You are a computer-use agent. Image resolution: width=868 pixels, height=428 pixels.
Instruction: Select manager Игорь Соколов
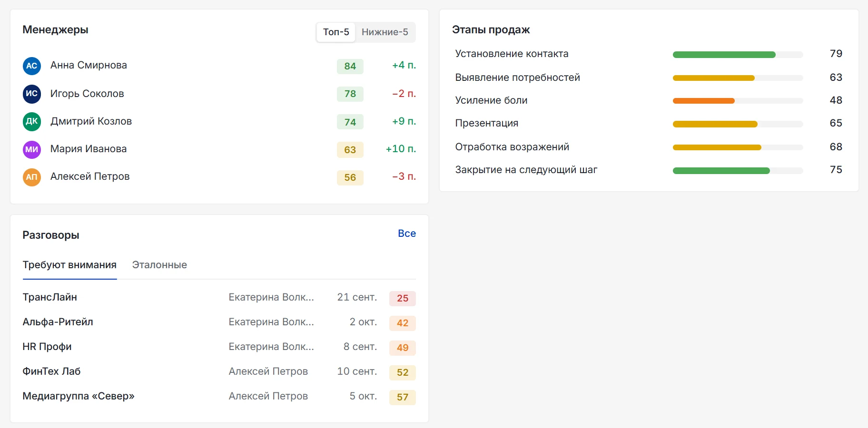click(87, 94)
